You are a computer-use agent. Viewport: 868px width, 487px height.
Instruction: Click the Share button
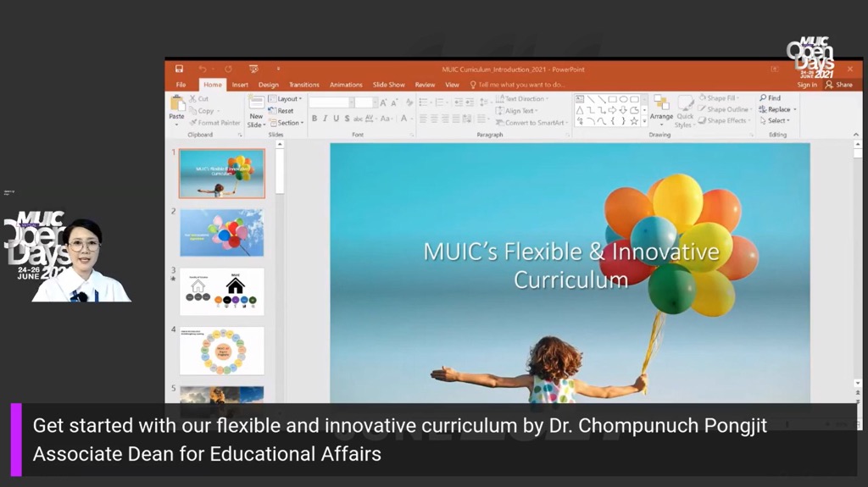(839, 85)
